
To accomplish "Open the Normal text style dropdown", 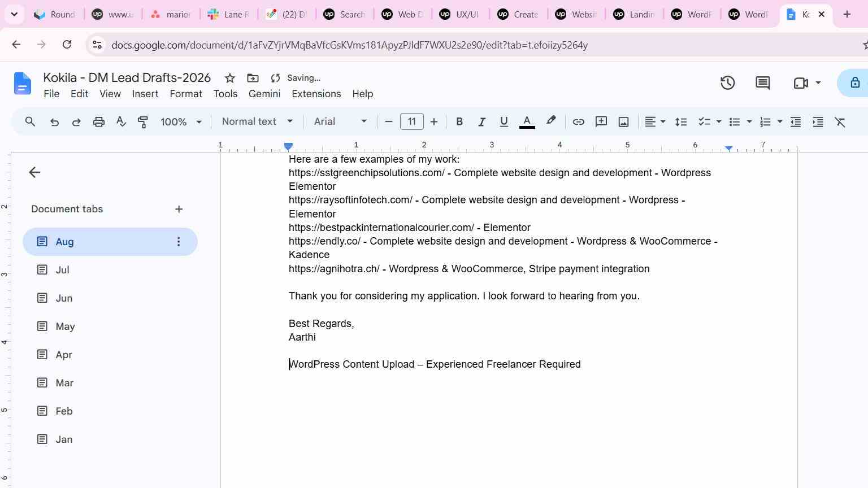I will coord(257,121).
